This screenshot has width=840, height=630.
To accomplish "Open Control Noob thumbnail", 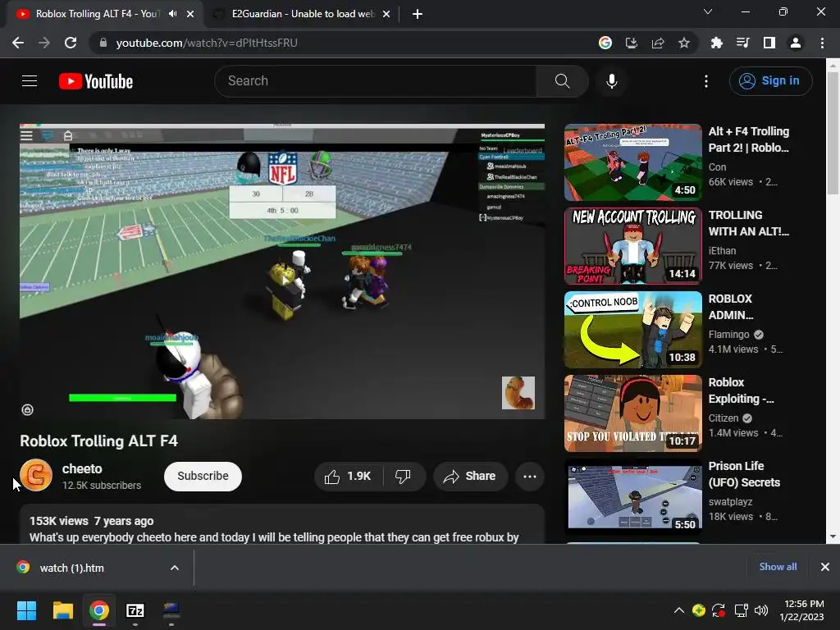I will click(633, 330).
